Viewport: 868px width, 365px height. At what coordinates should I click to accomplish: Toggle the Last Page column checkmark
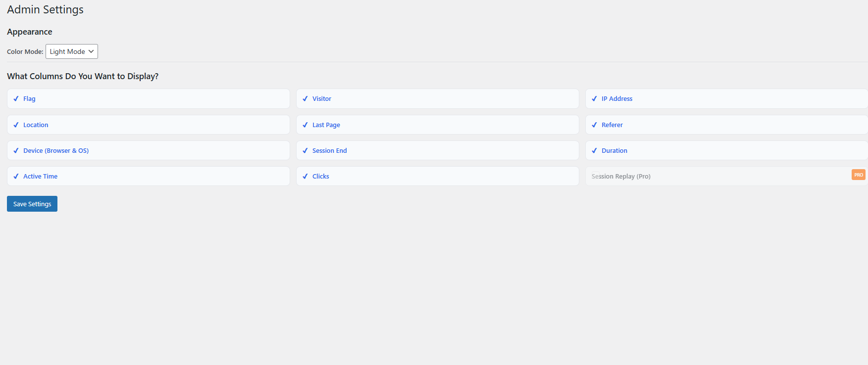(x=305, y=125)
